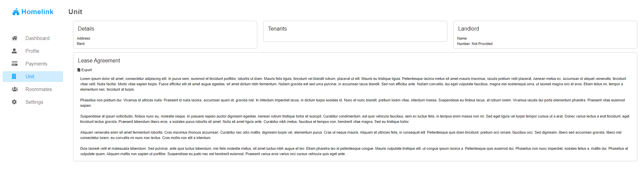Screen dimensions: 644x183
Task: Click the Homelink brand name link
Action: (x=37, y=12)
